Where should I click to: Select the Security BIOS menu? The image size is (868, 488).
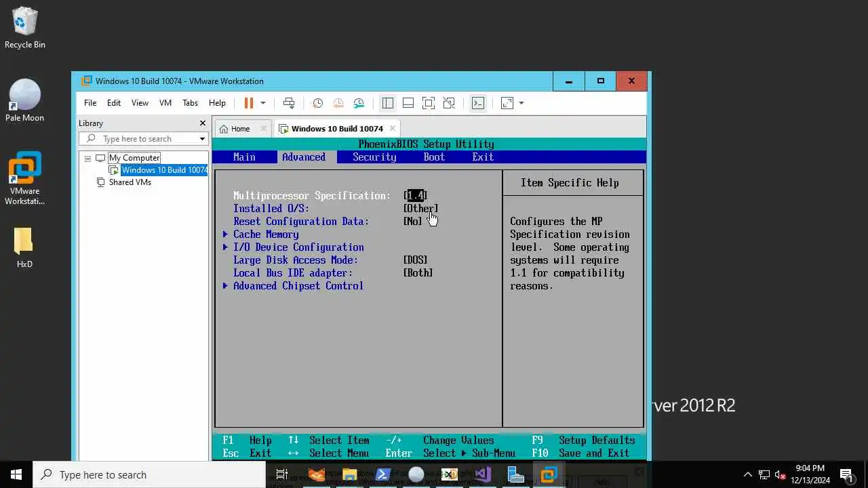pos(374,157)
